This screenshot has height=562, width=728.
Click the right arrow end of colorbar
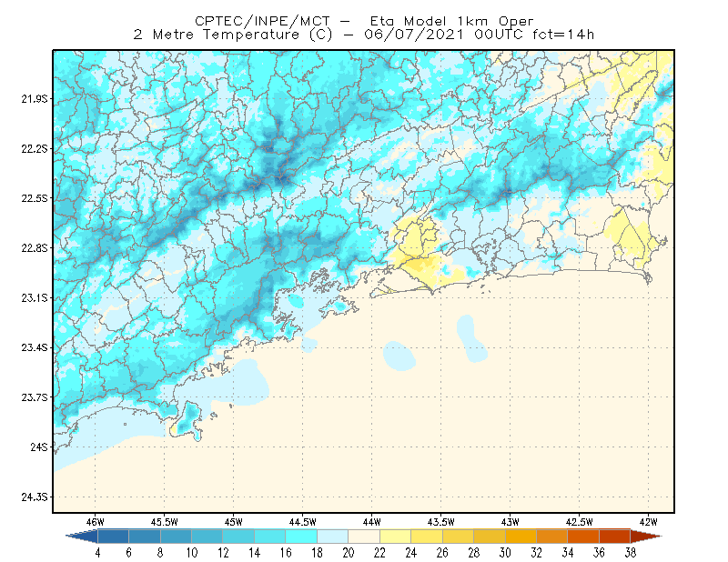click(646, 537)
